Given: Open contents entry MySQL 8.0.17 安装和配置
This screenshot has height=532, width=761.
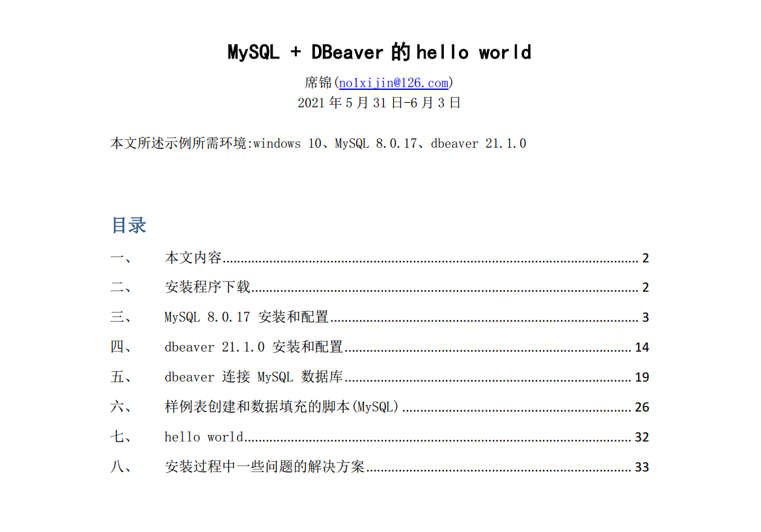Looking at the screenshot, I should coord(380,318).
